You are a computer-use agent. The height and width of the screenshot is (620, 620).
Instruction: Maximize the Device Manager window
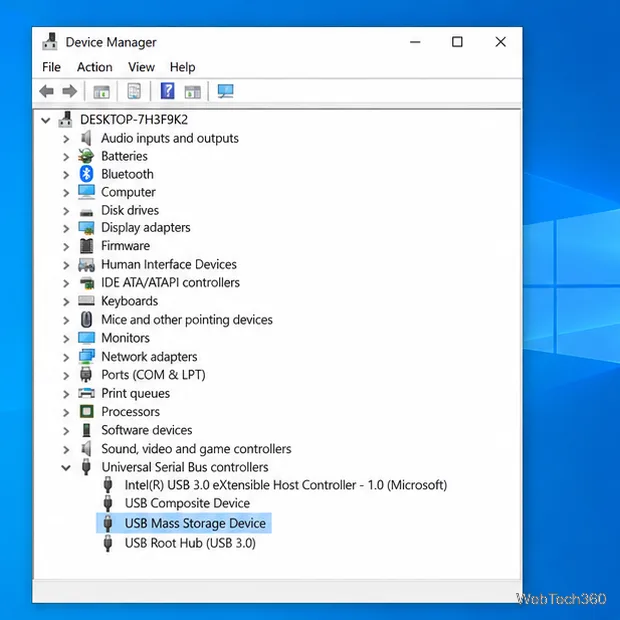(x=457, y=42)
